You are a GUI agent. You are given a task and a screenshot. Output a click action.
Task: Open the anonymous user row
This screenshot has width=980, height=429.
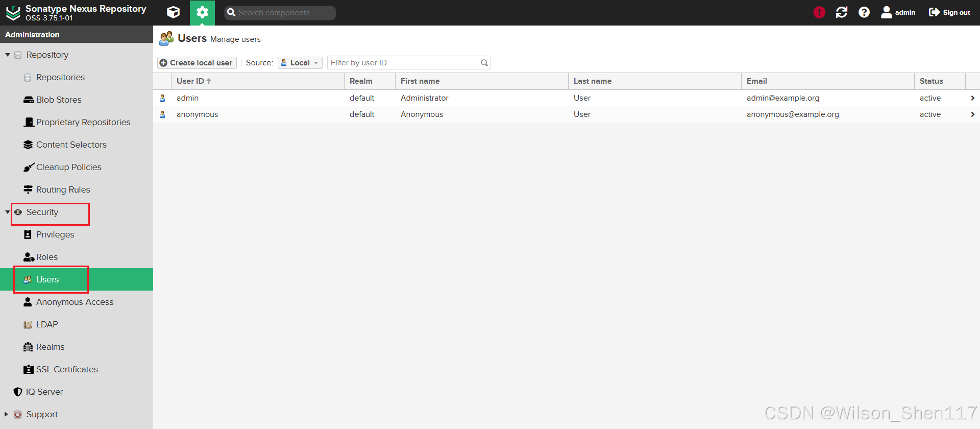(567, 114)
